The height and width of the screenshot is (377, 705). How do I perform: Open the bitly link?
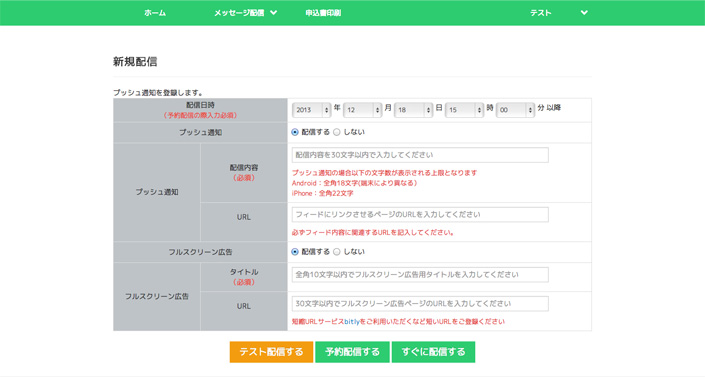(x=352, y=322)
